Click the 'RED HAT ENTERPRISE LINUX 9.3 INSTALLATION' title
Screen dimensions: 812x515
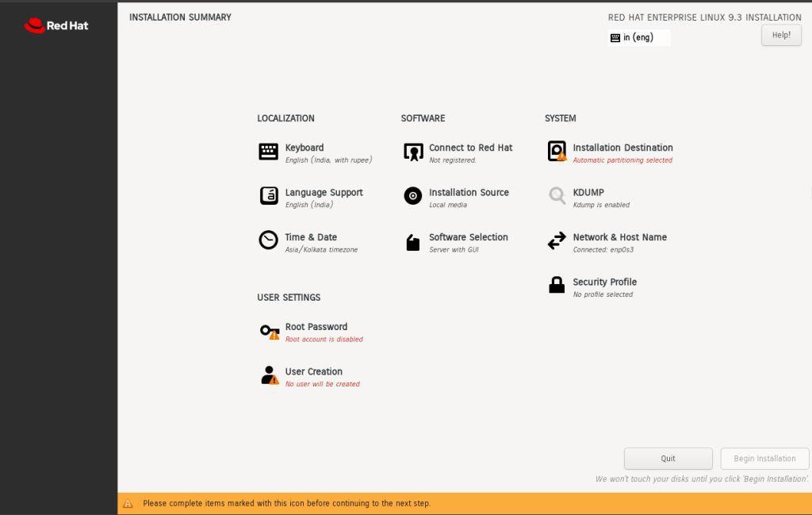[704, 17]
